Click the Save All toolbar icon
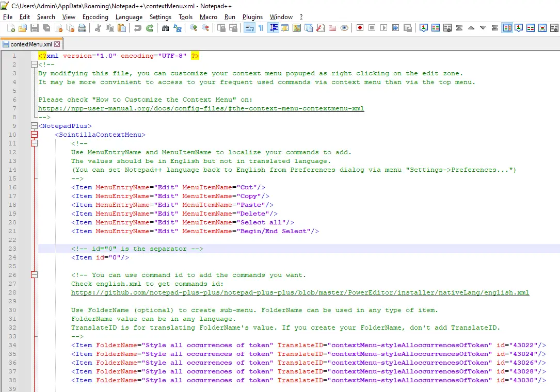 click(x=46, y=28)
